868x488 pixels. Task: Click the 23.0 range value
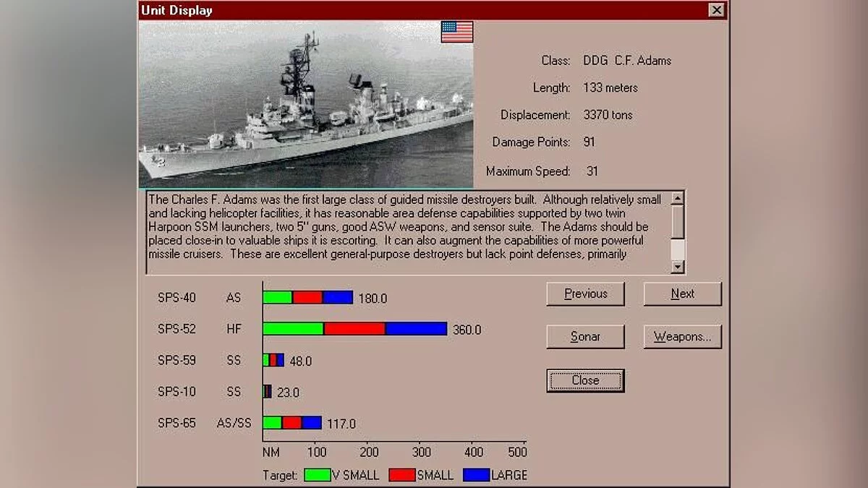[x=288, y=393]
